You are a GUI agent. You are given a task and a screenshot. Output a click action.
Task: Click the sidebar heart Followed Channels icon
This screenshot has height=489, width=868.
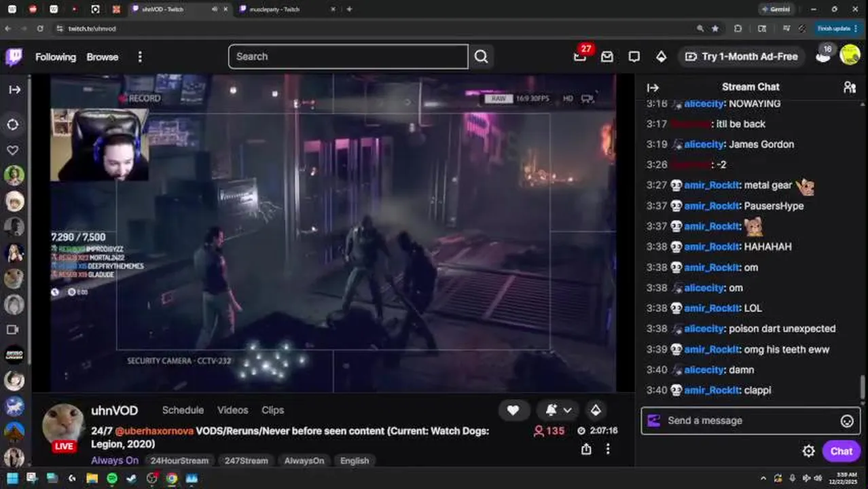point(13,150)
